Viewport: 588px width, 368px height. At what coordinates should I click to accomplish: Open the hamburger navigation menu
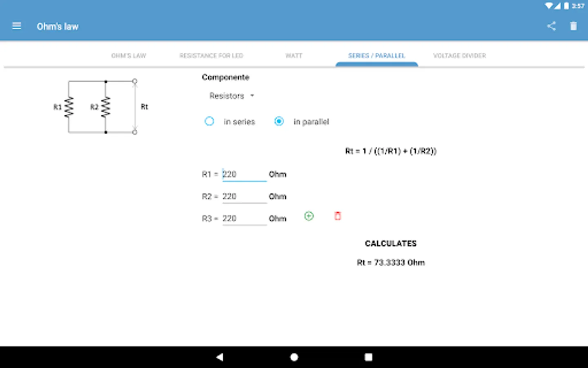pos(17,26)
